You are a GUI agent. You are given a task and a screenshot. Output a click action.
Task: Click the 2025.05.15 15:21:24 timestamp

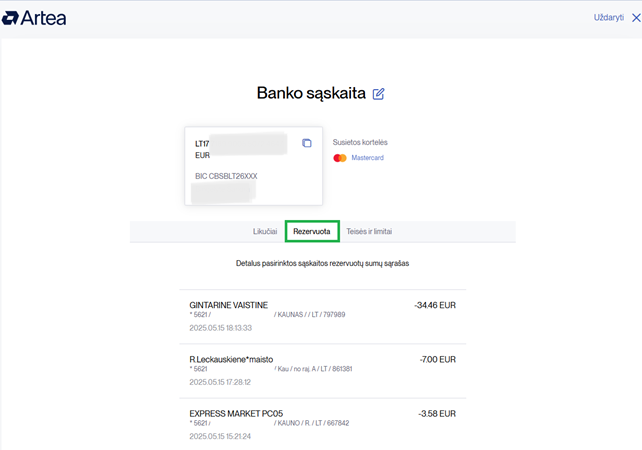click(x=220, y=436)
